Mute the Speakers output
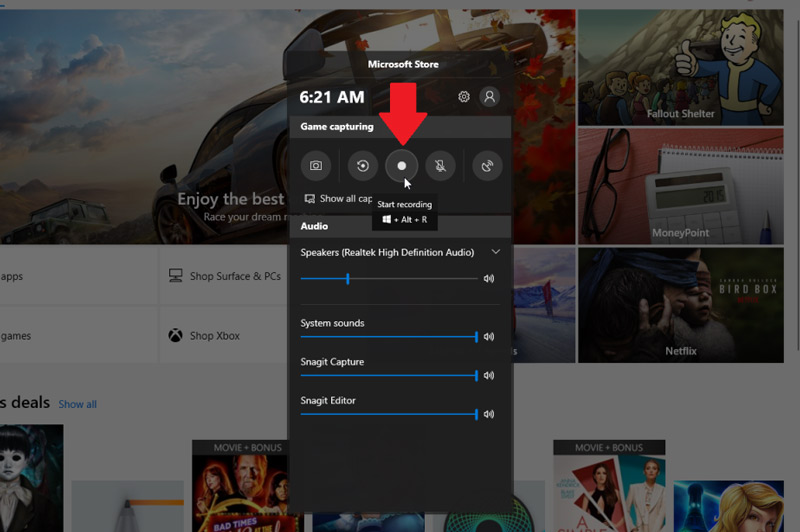 489,278
